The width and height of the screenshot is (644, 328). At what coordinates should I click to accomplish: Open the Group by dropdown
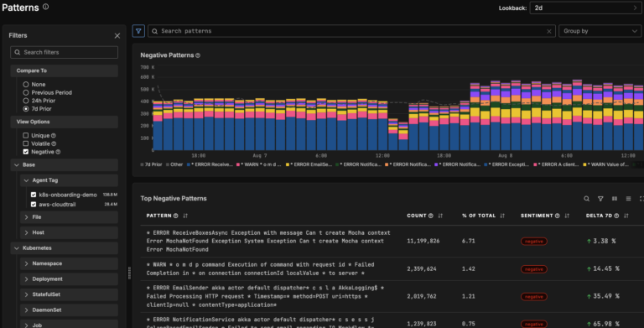(x=600, y=31)
